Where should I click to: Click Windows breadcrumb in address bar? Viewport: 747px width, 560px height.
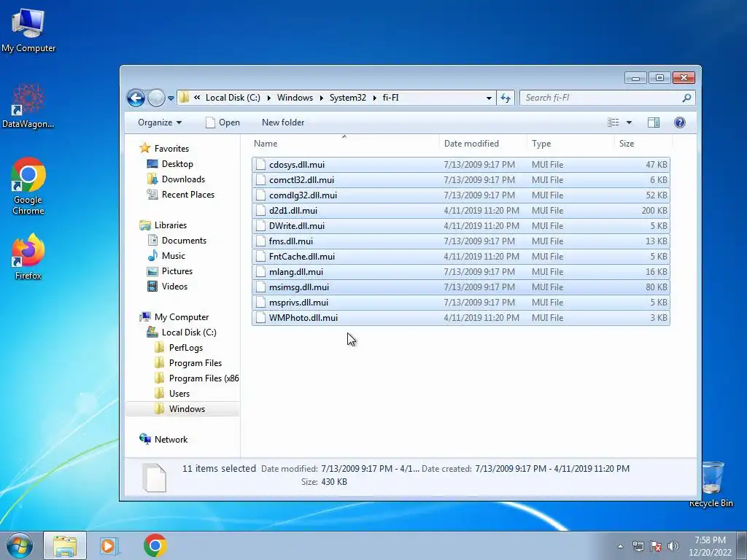tap(295, 98)
